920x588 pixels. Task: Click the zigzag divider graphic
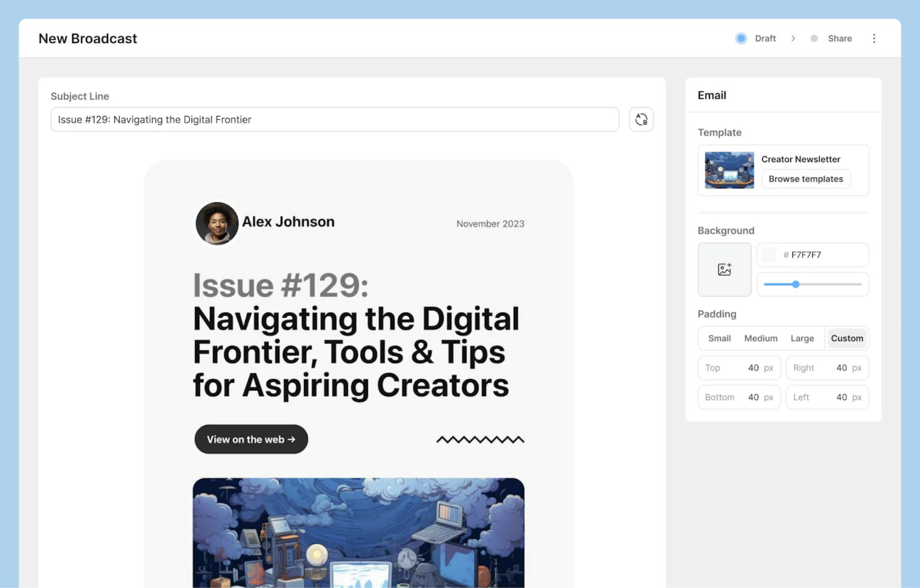[480, 439]
